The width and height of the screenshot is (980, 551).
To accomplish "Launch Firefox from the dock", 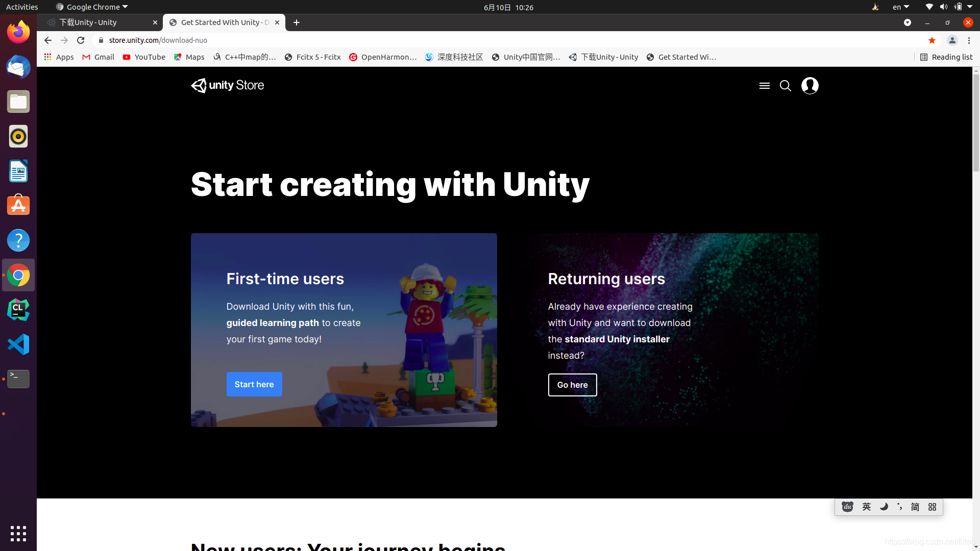I will [18, 32].
